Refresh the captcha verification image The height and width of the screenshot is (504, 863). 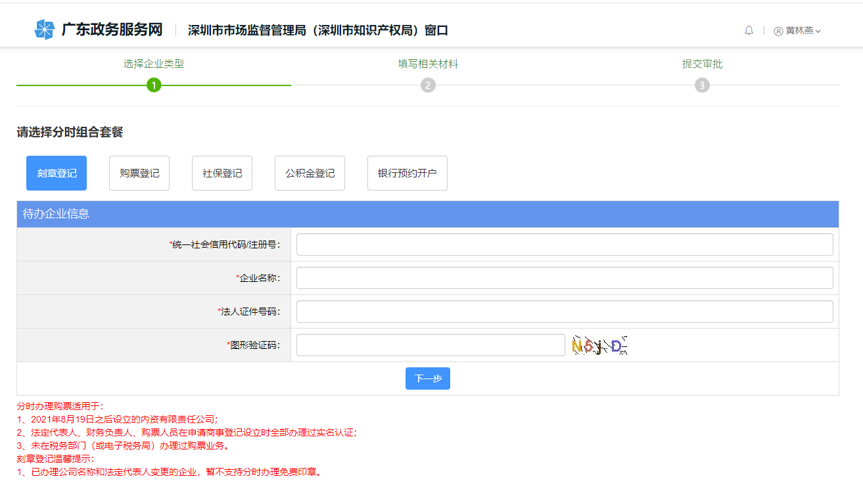pyautogui.click(x=599, y=346)
